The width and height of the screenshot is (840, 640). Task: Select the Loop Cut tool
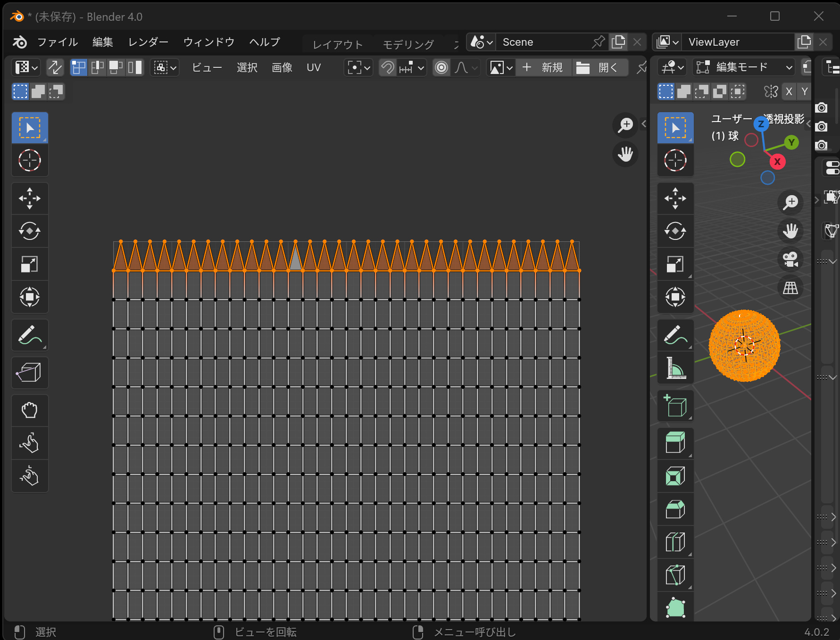675,542
